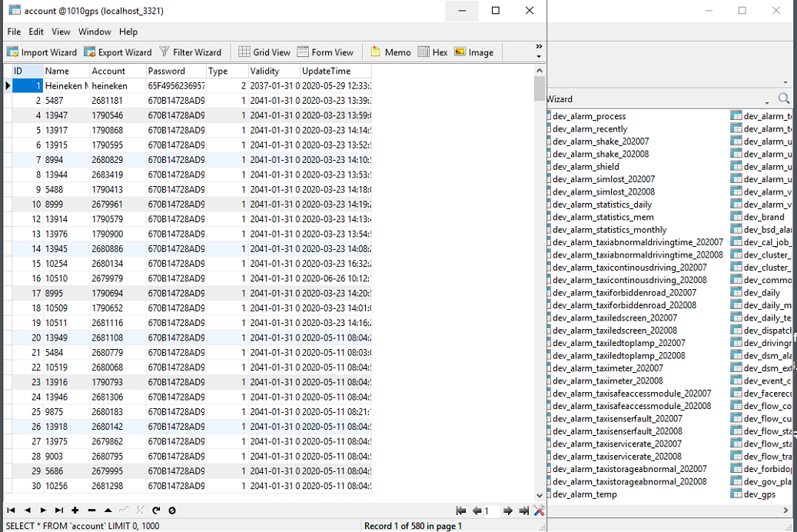
Task: Click the ID column header
Action: point(28,71)
